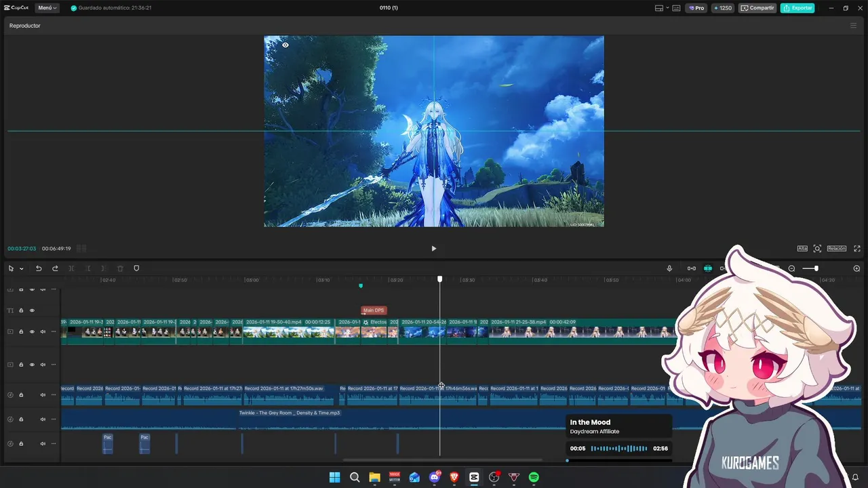Hide the main video track
This screenshot has width=868, height=488.
click(32, 331)
